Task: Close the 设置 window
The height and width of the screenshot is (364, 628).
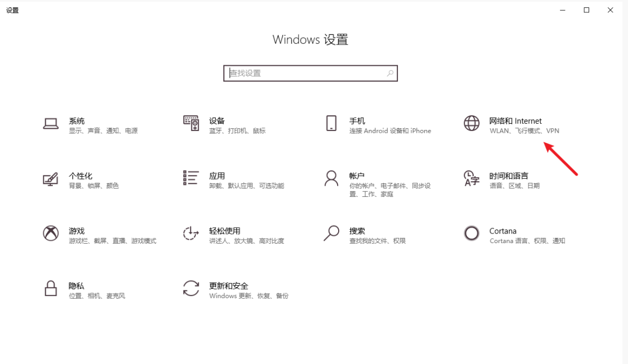Action: 611,10
